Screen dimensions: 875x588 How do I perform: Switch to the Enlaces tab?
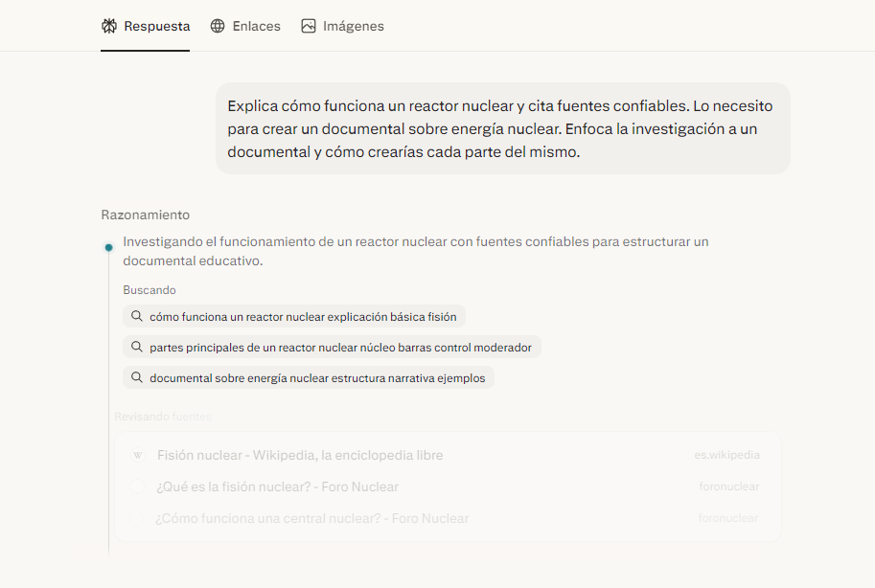click(x=256, y=26)
